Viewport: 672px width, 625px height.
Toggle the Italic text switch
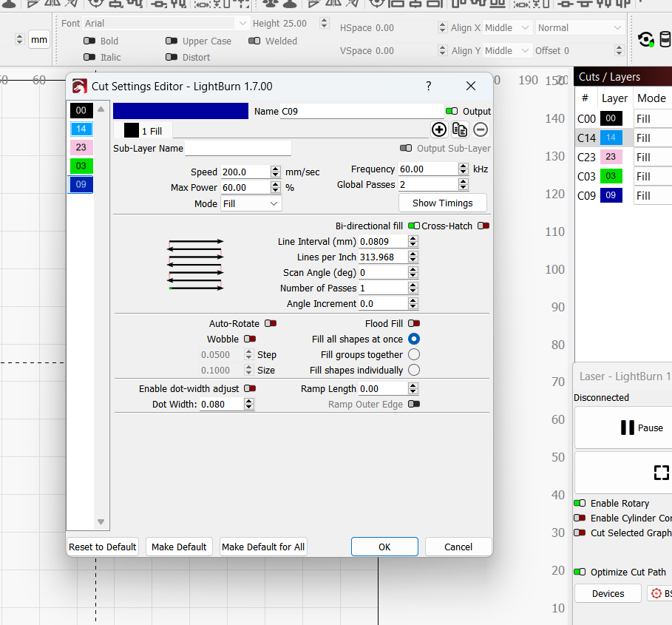tap(89, 57)
